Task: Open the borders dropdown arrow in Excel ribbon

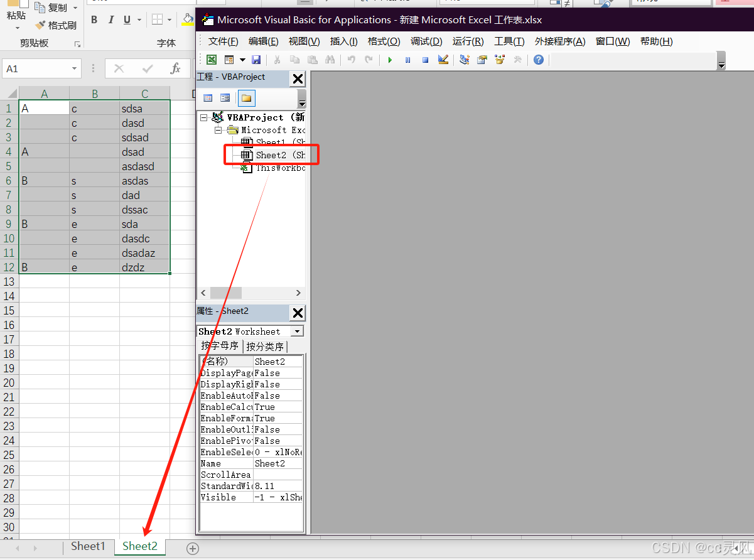Action: 170,20
